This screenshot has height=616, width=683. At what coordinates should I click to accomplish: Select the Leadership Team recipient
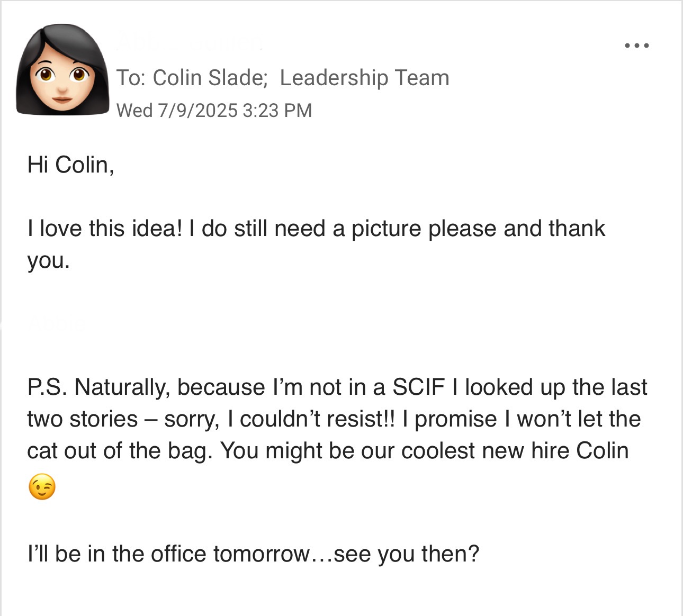tap(364, 78)
